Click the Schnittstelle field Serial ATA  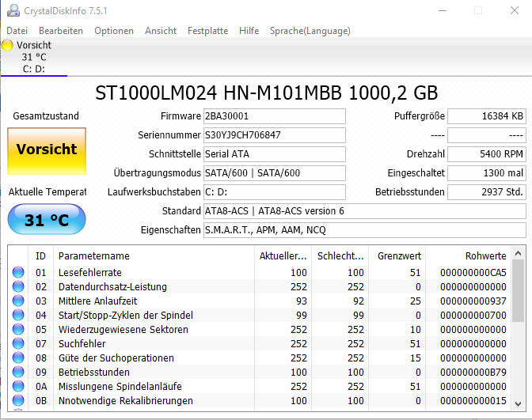pyautogui.click(x=275, y=154)
